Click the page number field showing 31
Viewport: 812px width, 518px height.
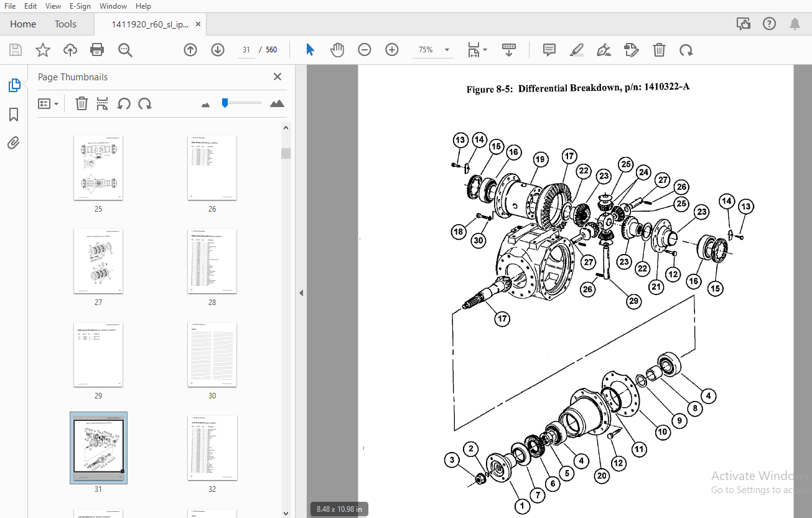point(246,50)
